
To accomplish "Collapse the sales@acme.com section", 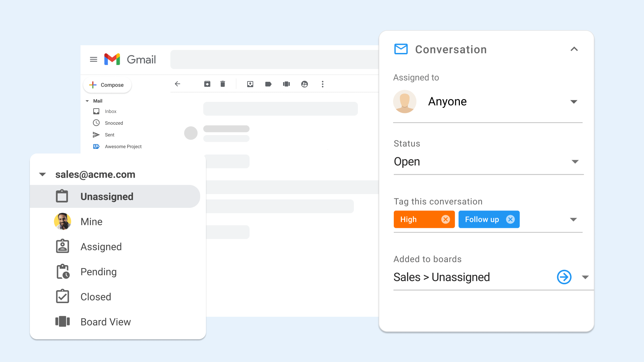I will [x=43, y=174].
